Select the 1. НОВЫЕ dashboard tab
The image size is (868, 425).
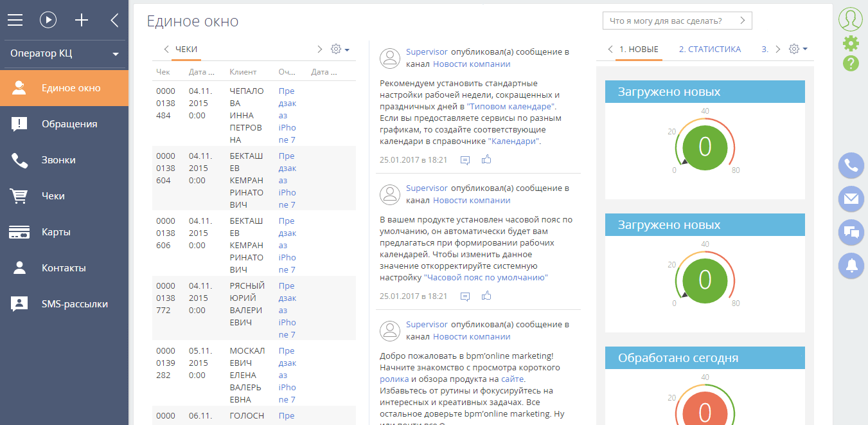coord(639,50)
